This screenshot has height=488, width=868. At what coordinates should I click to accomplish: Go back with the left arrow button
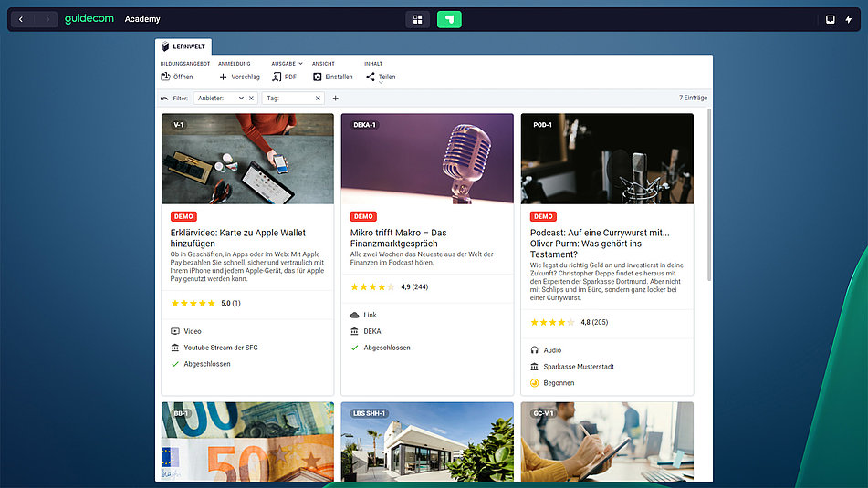coord(21,19)
